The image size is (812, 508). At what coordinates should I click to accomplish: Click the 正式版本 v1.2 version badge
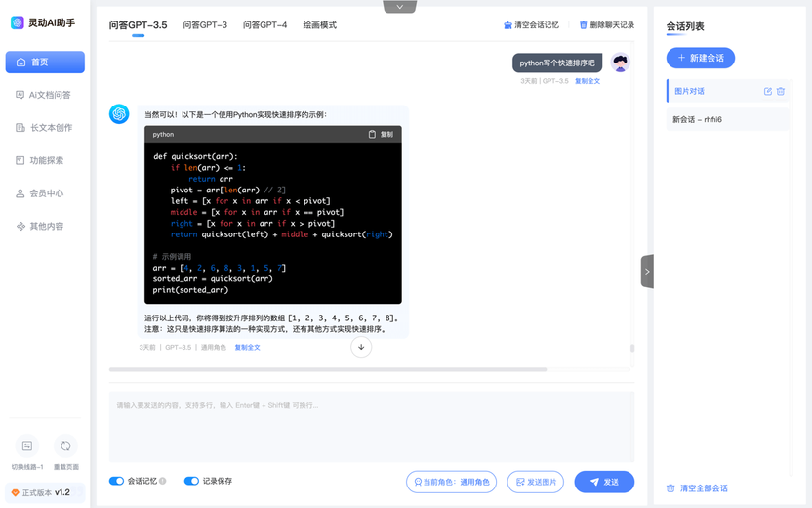pos(45,492)
